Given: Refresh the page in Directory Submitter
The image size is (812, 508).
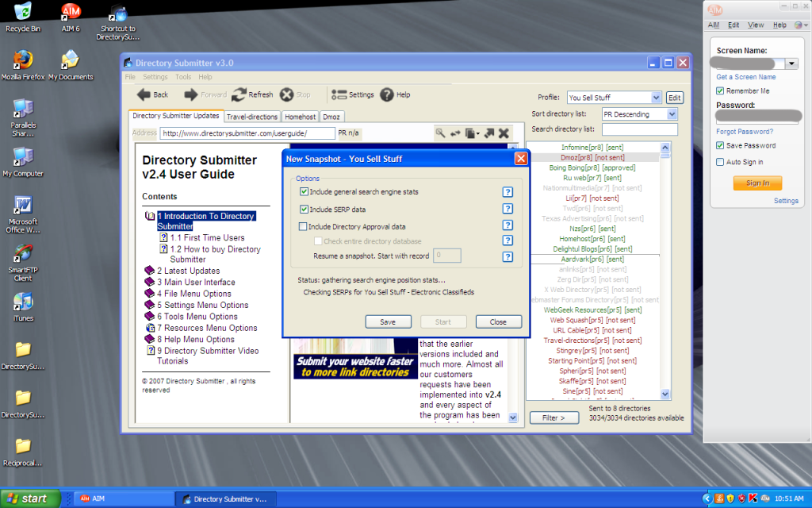Looking at the screenshot, I should tap(252, 95).
